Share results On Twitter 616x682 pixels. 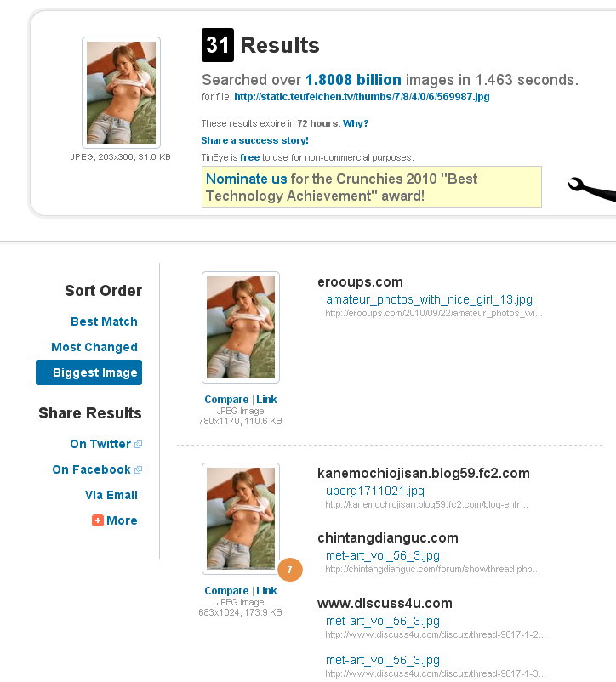(100, 444)
